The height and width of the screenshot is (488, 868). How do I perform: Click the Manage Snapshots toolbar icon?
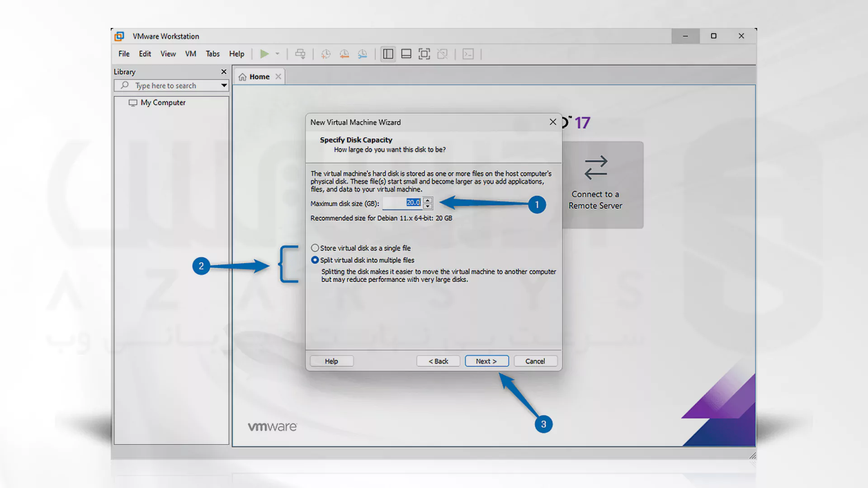363,54
